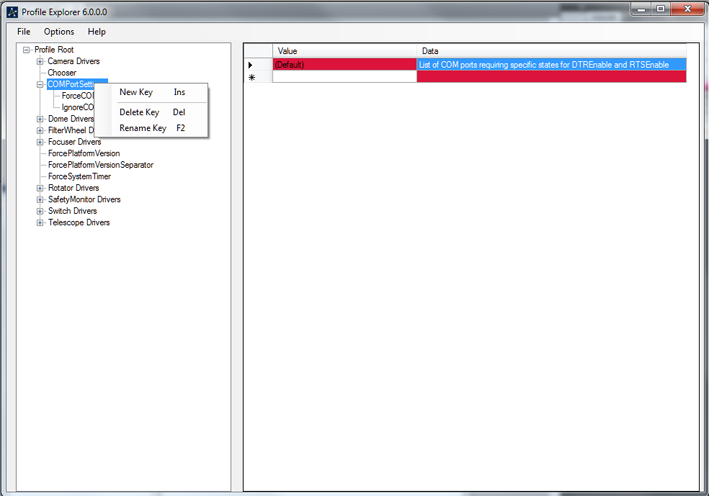Image resolution: width=709 pixels, height=496 pixels.
Task: Click the Data column header
Action: tap(551, 50)
